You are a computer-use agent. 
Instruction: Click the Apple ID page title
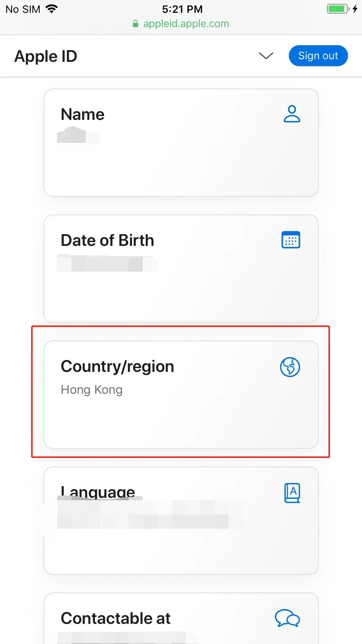click(x=45, y=56)
